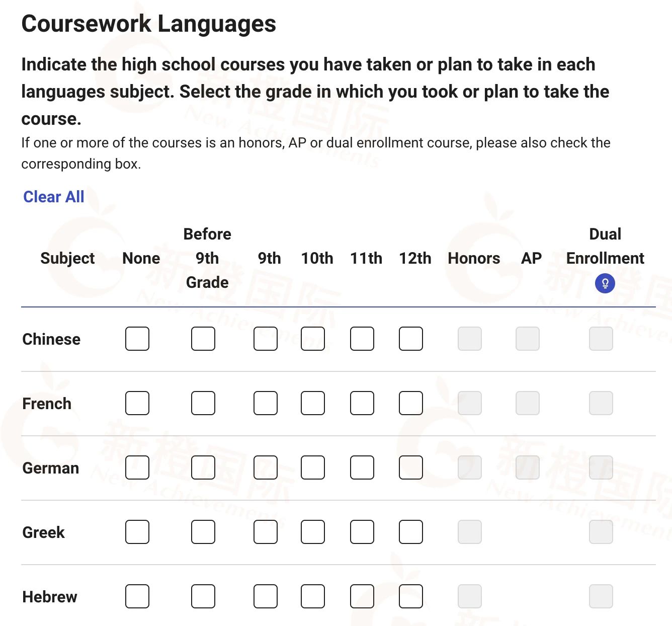Check 9th grade for Chinese
This screenshot has height=626, width=672.
[266, 339]
